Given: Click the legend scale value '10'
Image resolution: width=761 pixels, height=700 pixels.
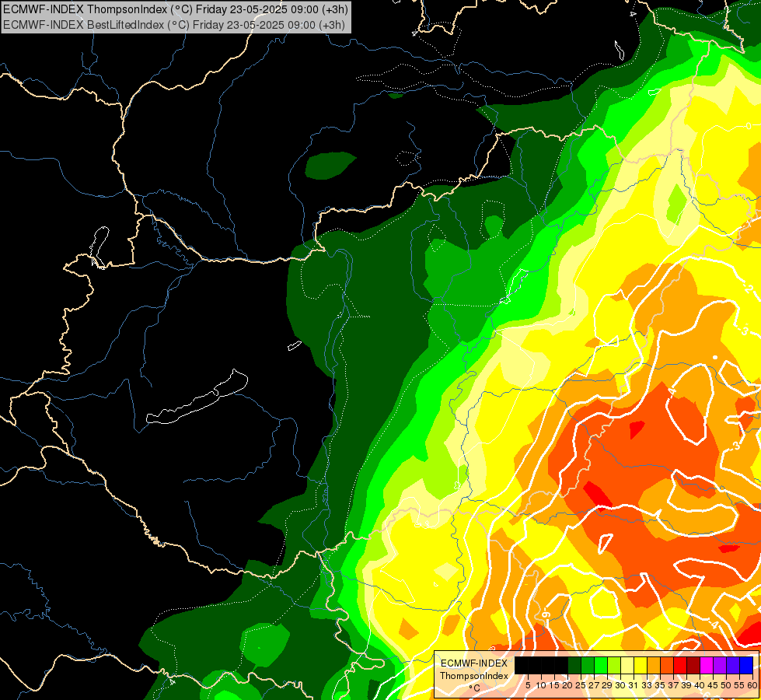Looking at the screenshot, I should pyautogui.click(x=541, y=685).
